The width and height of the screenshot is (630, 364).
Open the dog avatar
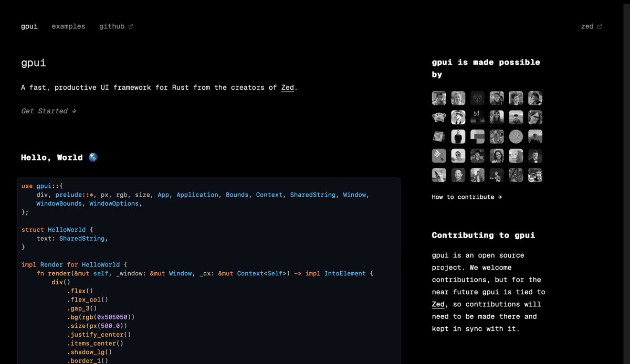click(x=439, y=175)
